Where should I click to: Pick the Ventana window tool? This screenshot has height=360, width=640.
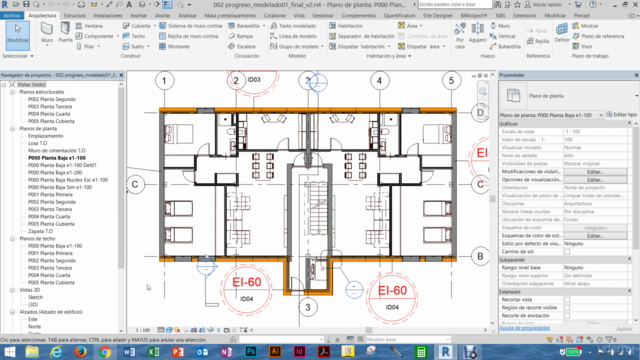click(89, 26)
